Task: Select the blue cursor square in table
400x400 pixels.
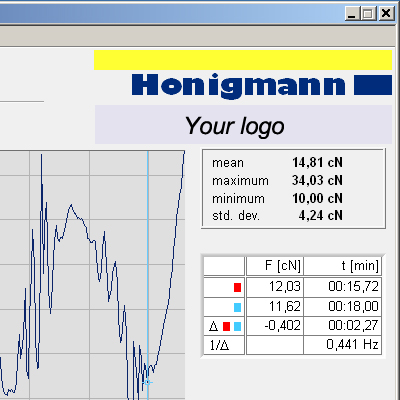Action: tap(237, 307)
